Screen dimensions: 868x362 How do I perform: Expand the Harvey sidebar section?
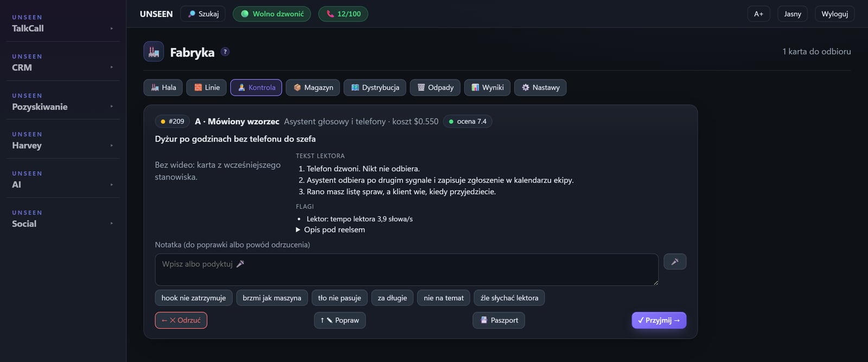pos(63,140)
